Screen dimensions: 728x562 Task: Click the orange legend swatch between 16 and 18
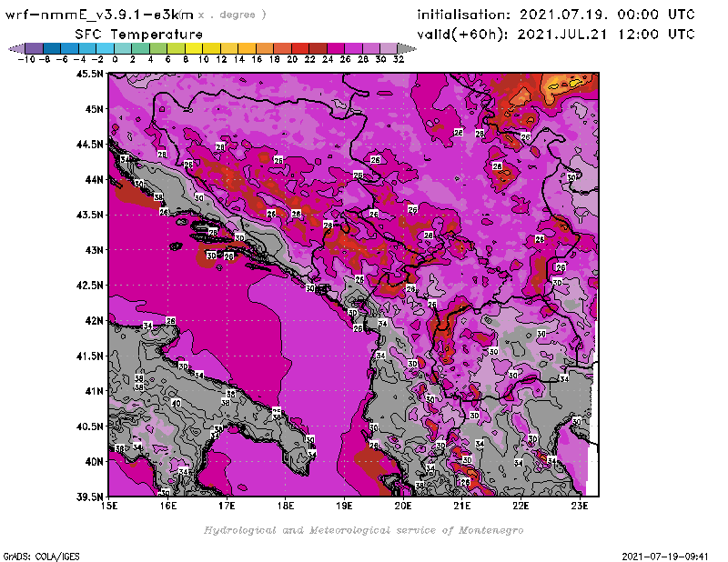click(265, 48)
